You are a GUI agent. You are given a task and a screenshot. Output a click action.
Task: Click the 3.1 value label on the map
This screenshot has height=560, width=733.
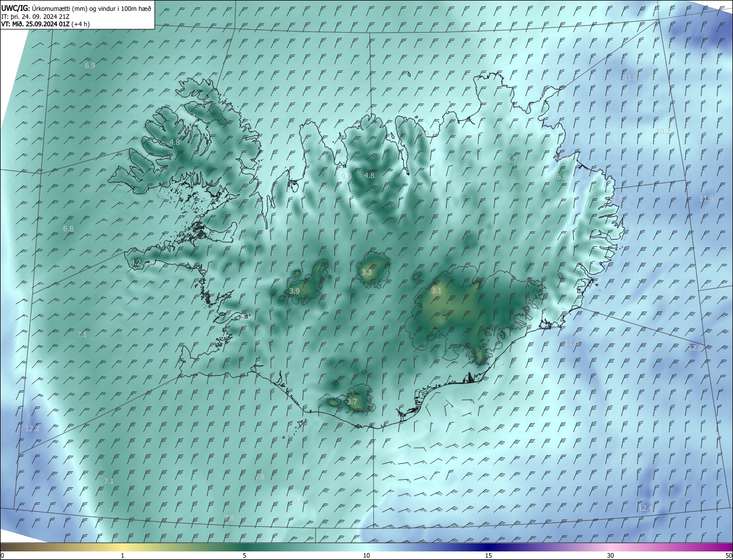(436, 291)
